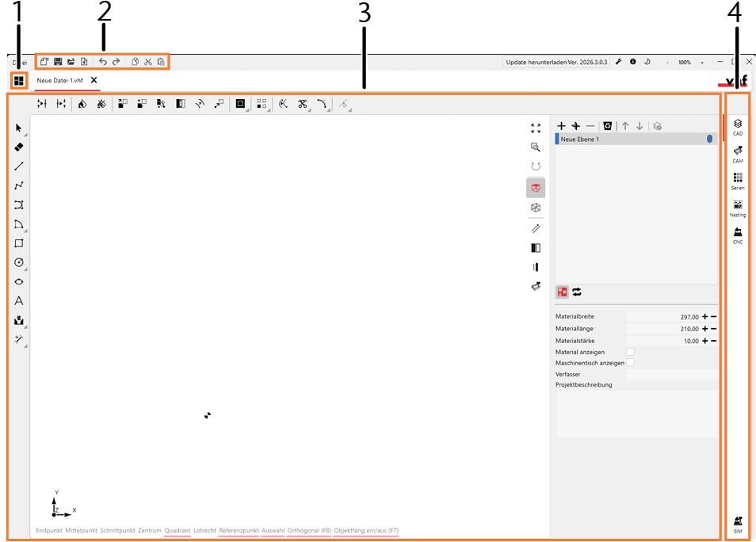Switch to the Serien workspace

(738, 181)
